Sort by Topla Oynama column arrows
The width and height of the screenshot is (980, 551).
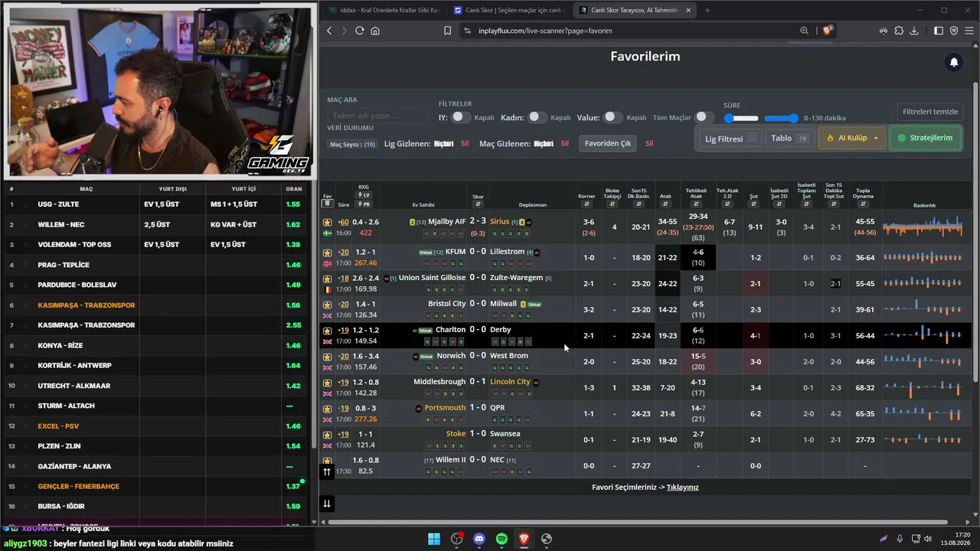pyautogui.click(x=863, y=204)
